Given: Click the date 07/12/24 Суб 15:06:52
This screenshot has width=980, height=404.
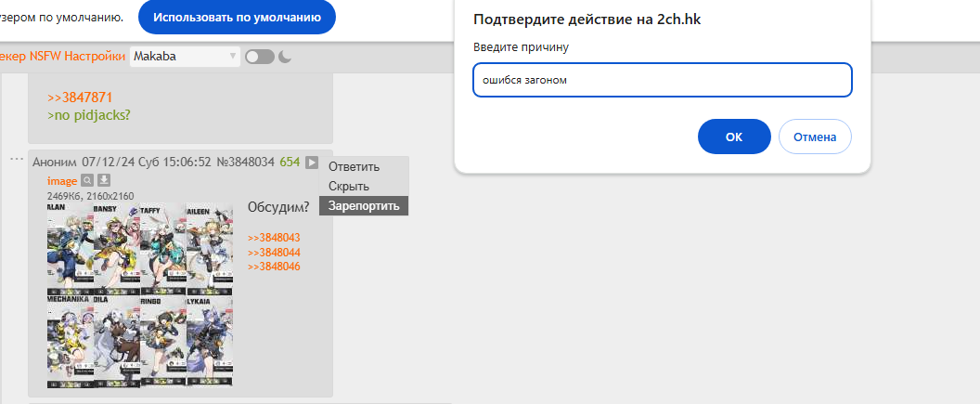Looking at the screenshot, I should [146, 163].
